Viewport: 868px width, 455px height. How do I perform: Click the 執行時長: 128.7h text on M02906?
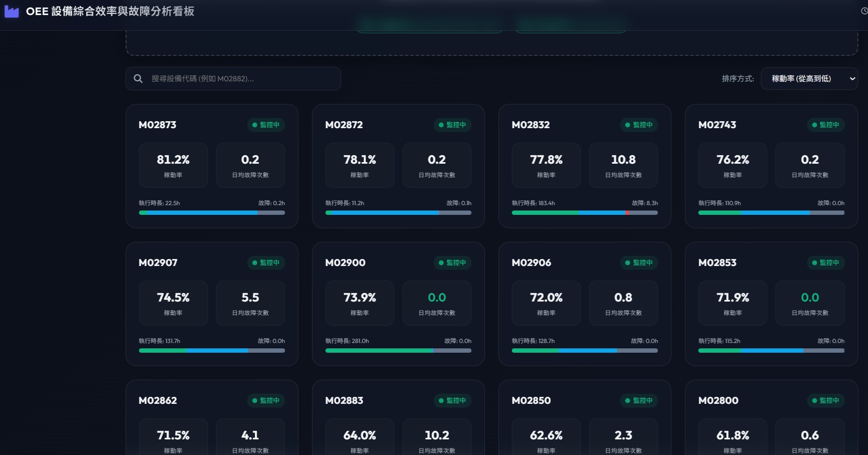[533, 341]
